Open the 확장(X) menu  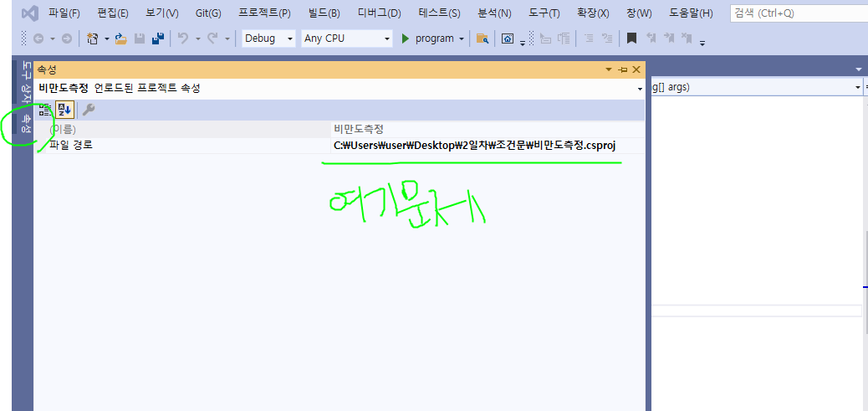click(593, 13)
